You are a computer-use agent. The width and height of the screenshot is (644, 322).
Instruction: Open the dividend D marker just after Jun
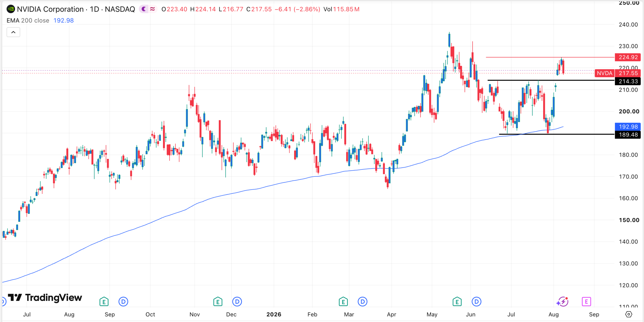476,301
